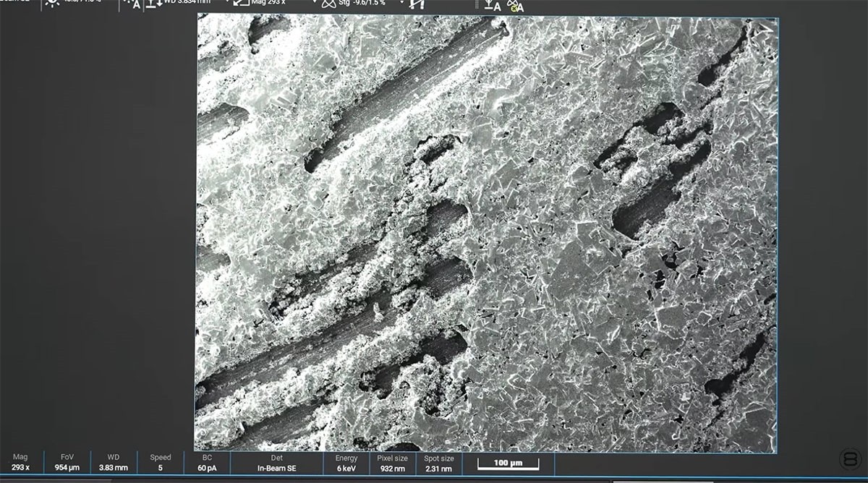Click the Energy 6 keV field

click(346, 463)
